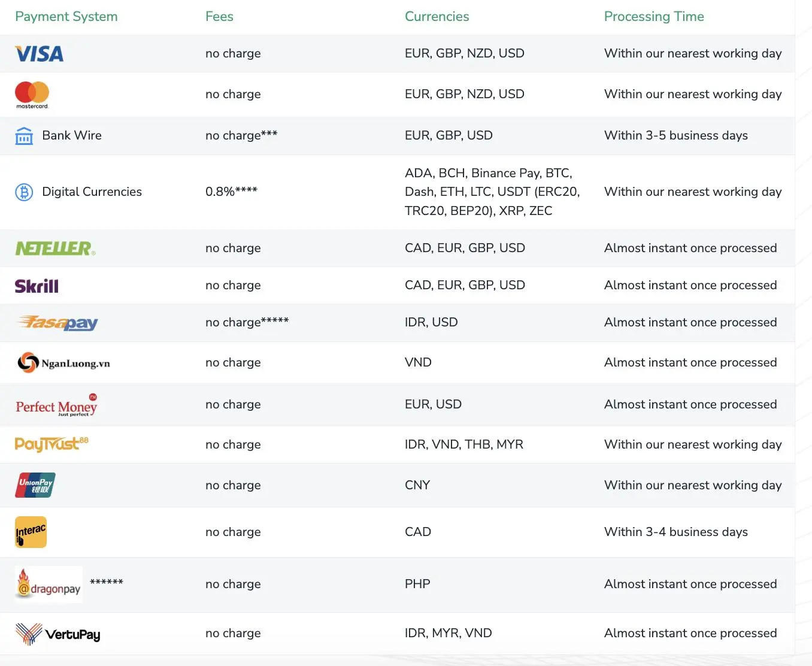812x666 pixels.
Task: Click the 'VND' currency for NganLuong
Action: [x=418, y=362]
